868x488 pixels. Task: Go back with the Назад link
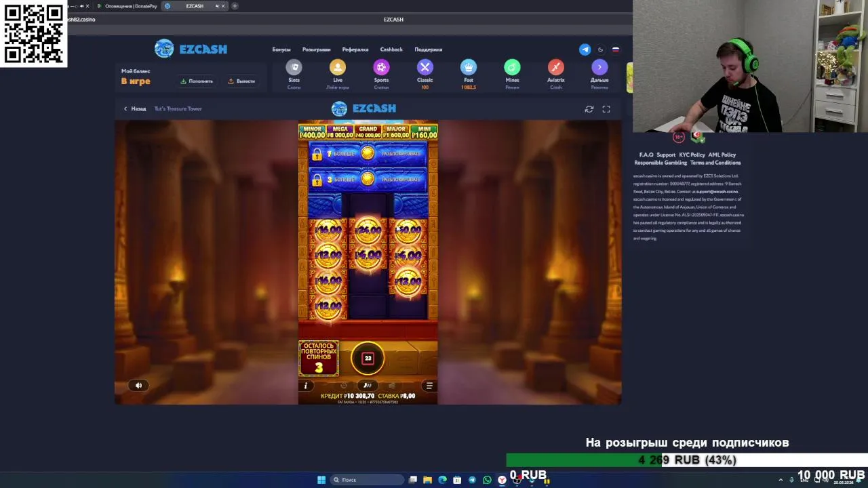pyautogui.click(x=134, y=108)
